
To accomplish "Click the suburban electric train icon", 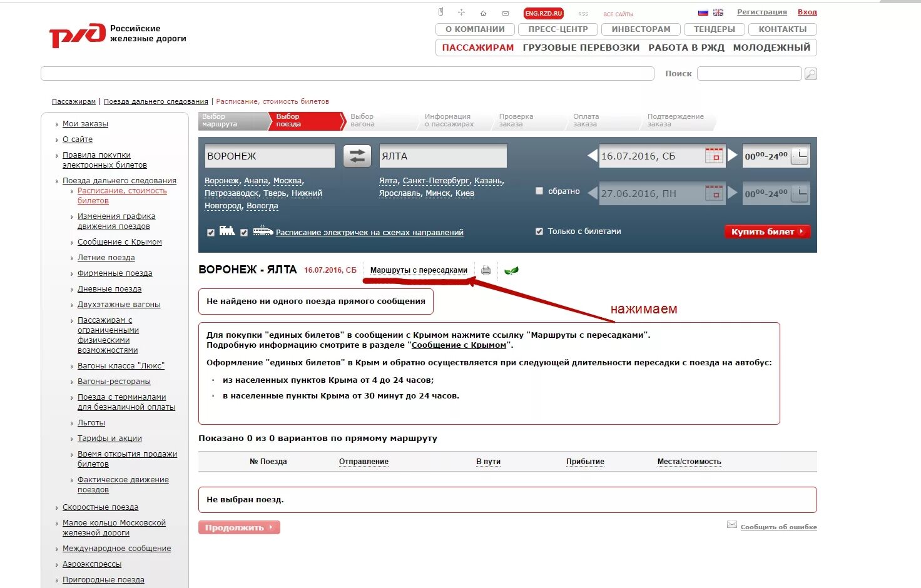I will pos(263,230).
